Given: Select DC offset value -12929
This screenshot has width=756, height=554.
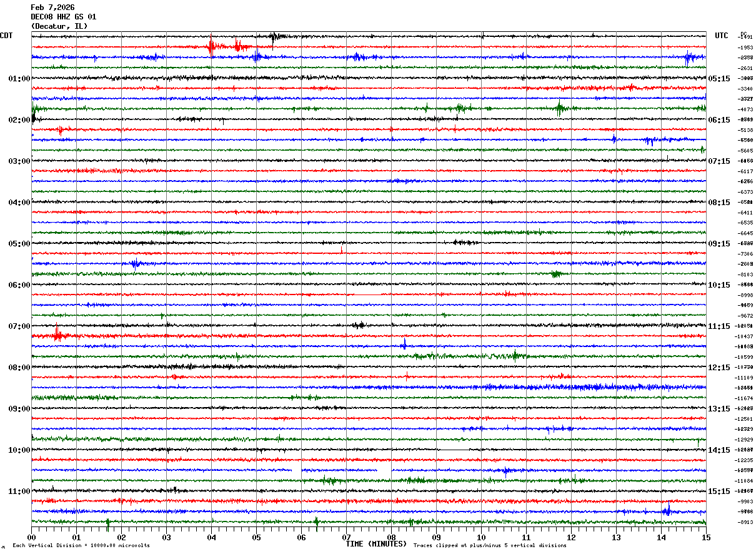Looking at the screenshot, I should [x=744, y=440].
